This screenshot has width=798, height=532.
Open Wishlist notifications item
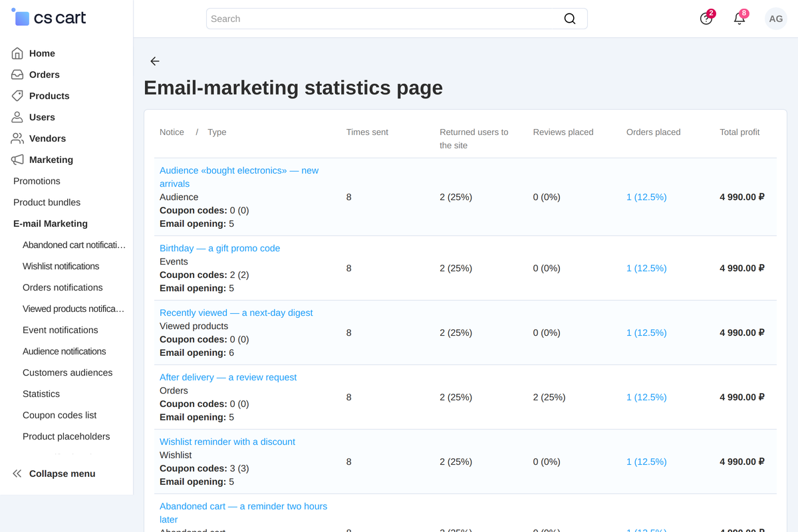tap(61, 266)
